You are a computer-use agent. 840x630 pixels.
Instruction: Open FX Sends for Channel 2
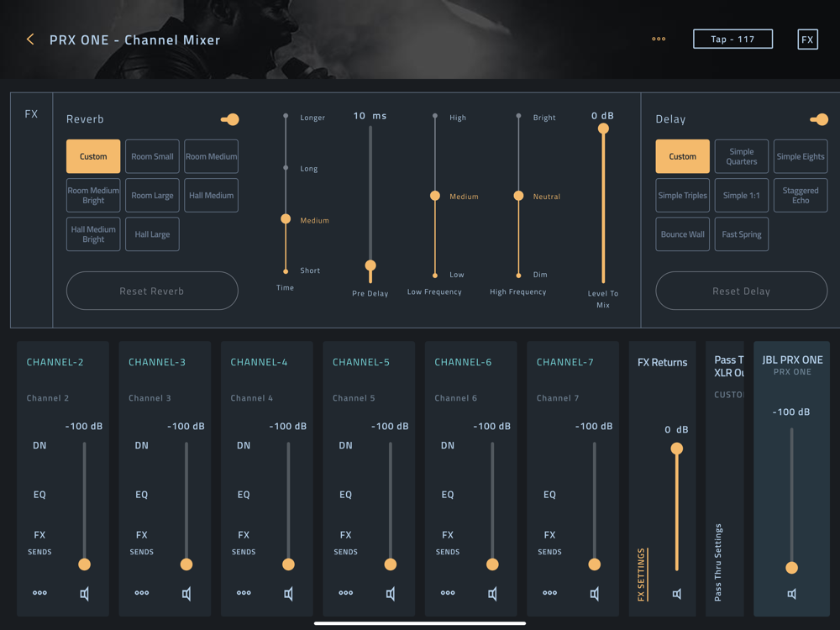(x=39, y=542)
